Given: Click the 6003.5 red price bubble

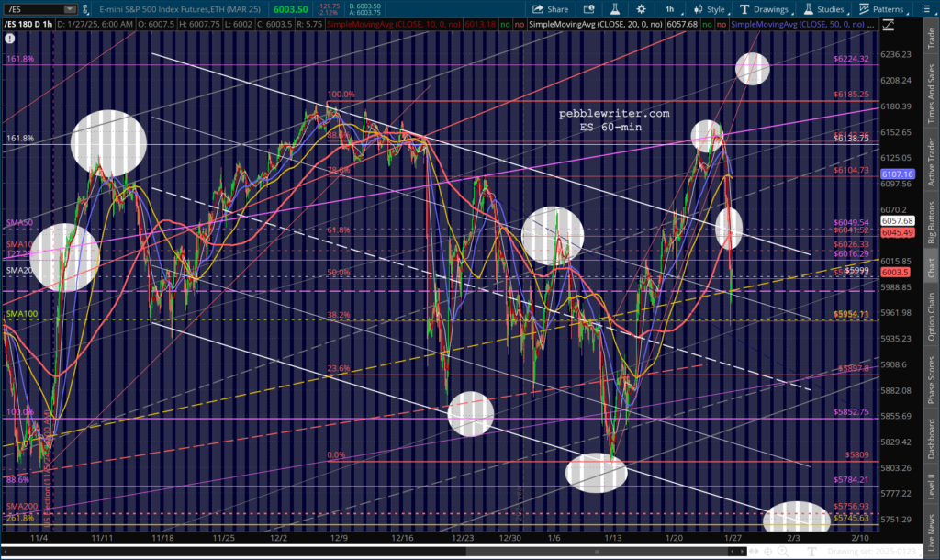Looking at the screenshot, I should [896, 273].
